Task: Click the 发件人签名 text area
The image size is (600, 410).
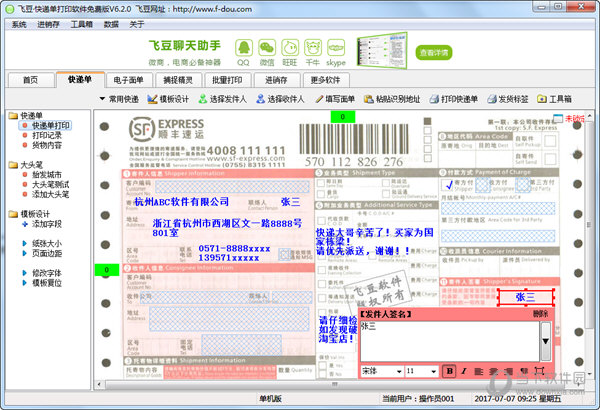Action: pos(450,341)
